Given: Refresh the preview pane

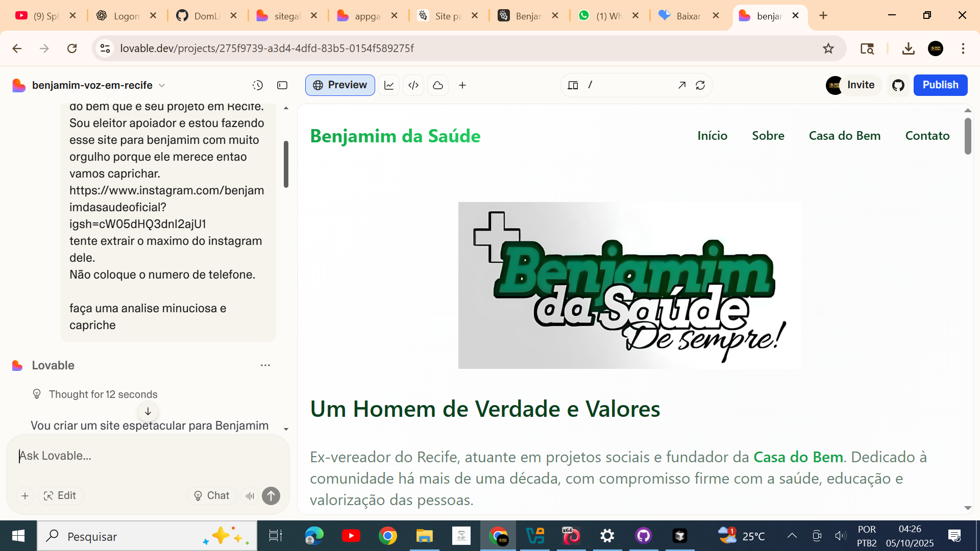Looking at the screenshot, I should [700, 85].
